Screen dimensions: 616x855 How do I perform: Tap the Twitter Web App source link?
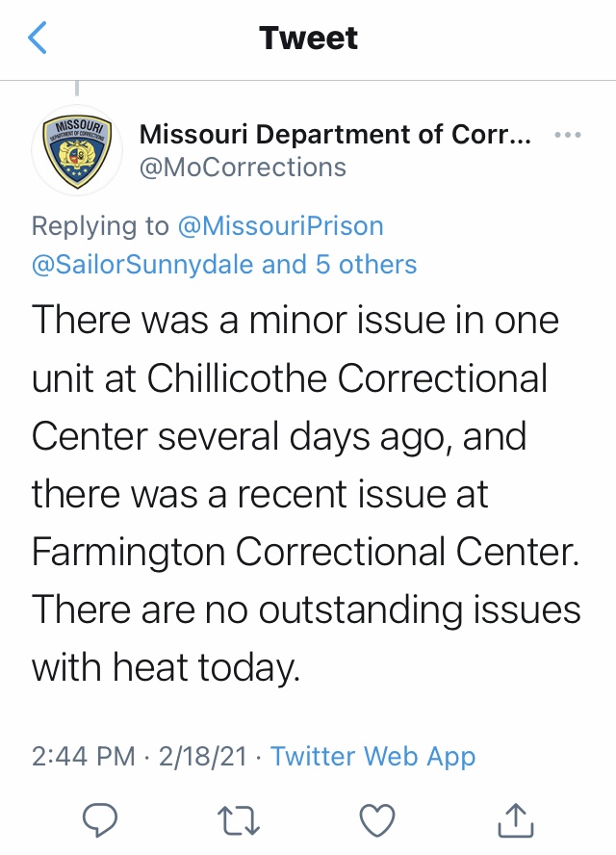click(x=372, y=756)
